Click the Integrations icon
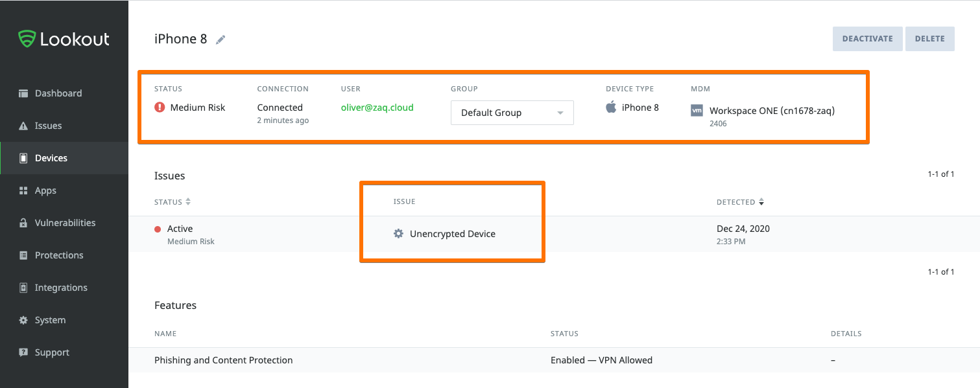 (23, 288)
